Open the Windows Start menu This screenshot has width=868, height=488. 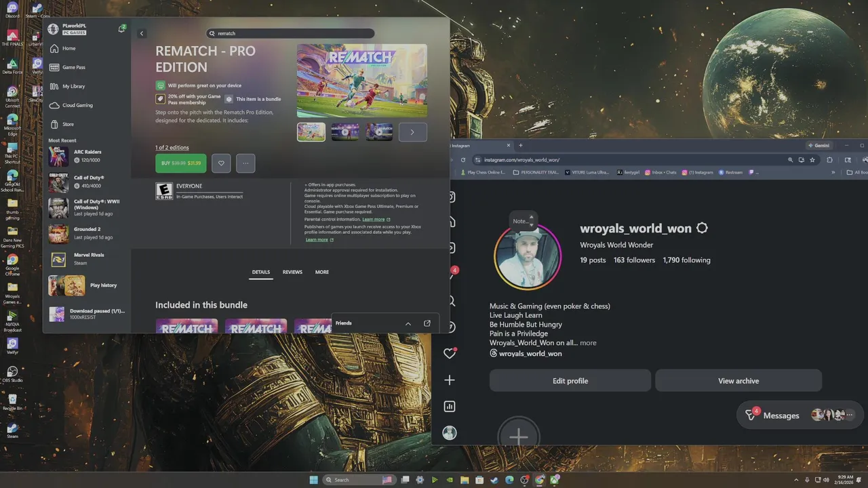pos(313,480)
